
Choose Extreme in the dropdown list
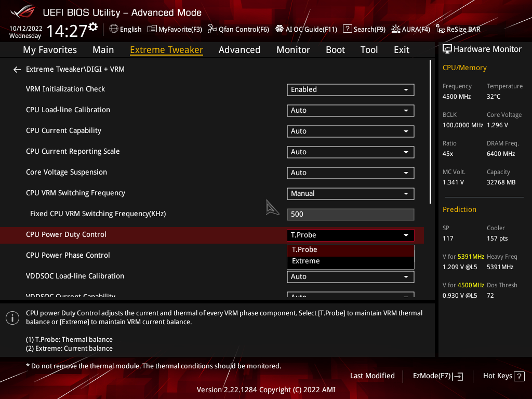351,261
